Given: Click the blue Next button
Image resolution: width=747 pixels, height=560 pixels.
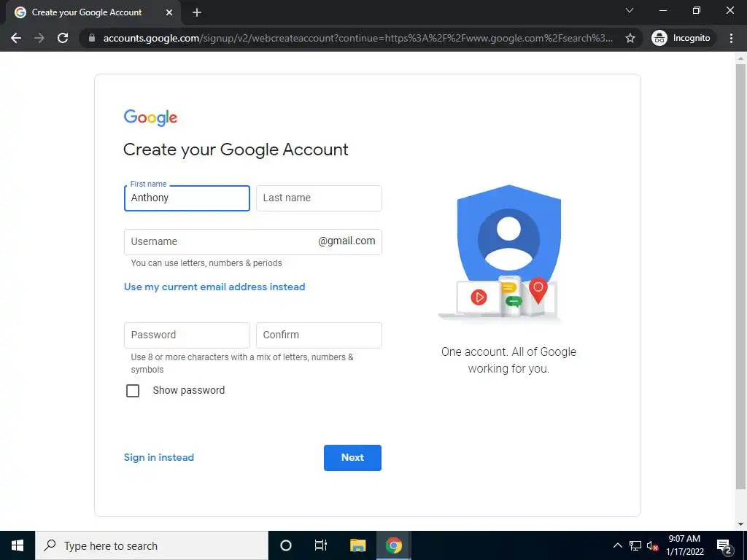Looking at the screenshot, I should 352,458.
